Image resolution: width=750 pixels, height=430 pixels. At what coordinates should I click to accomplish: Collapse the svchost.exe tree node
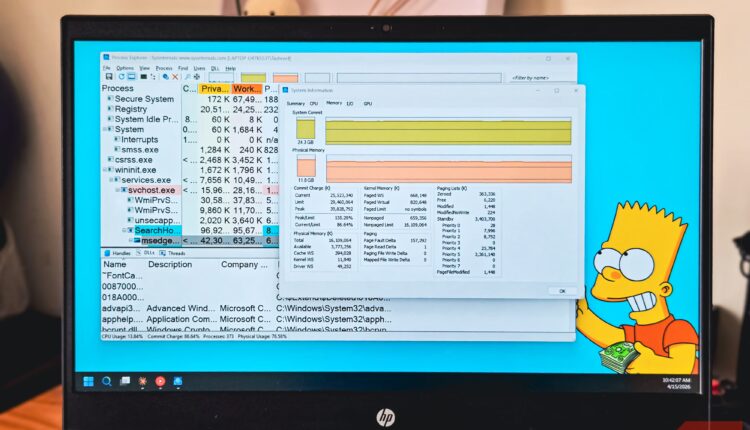[x=118, y=190]
